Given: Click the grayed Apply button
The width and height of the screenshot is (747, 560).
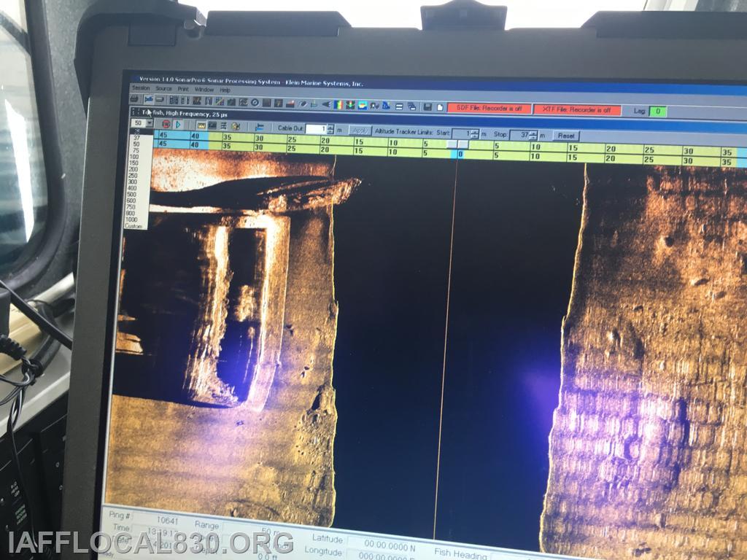Looking at the screenshot, I should [360, 130].
